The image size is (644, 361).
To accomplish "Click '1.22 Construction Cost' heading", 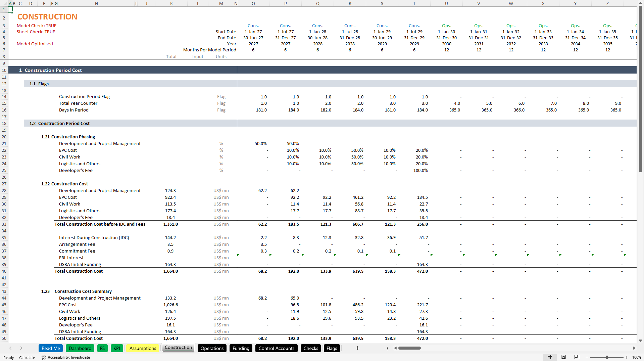I will (64, 184).
